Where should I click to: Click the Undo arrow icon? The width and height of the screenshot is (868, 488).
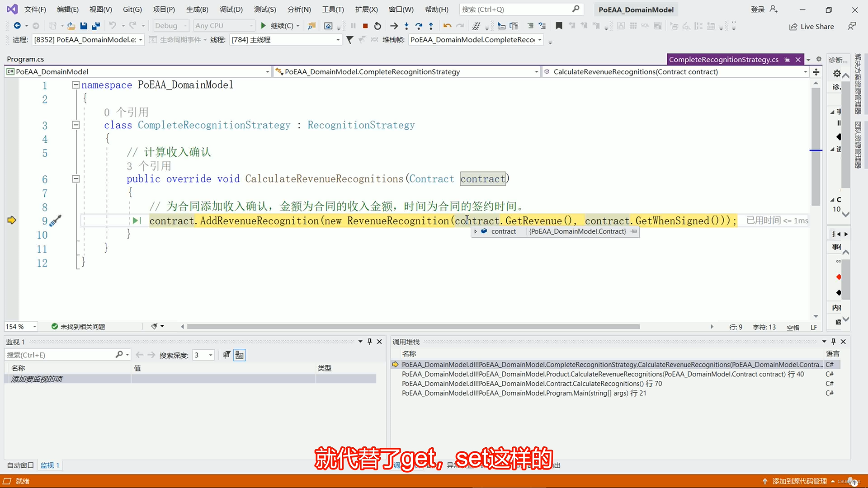(113, 26)
